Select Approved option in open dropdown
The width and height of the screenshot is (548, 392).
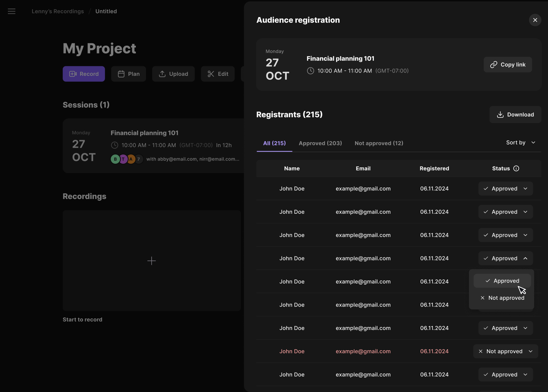click(502, 281)
